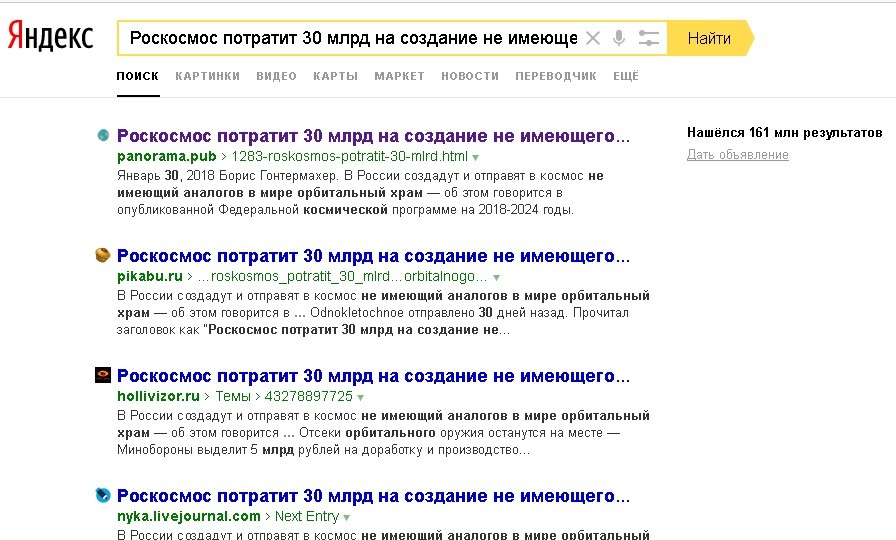Screen dimensions: 896x540
Task: Open the panorama.pub result headline
Action: pyautogui.click(x=373, y=136)
